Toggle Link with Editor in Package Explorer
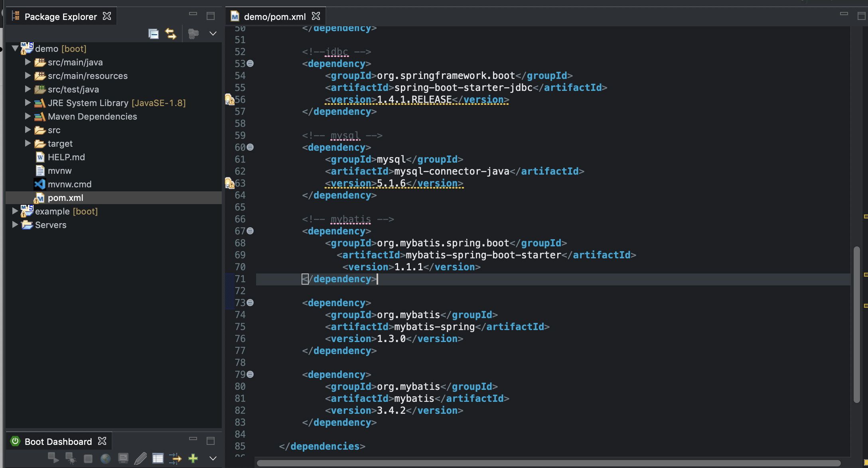 (171, 34)
